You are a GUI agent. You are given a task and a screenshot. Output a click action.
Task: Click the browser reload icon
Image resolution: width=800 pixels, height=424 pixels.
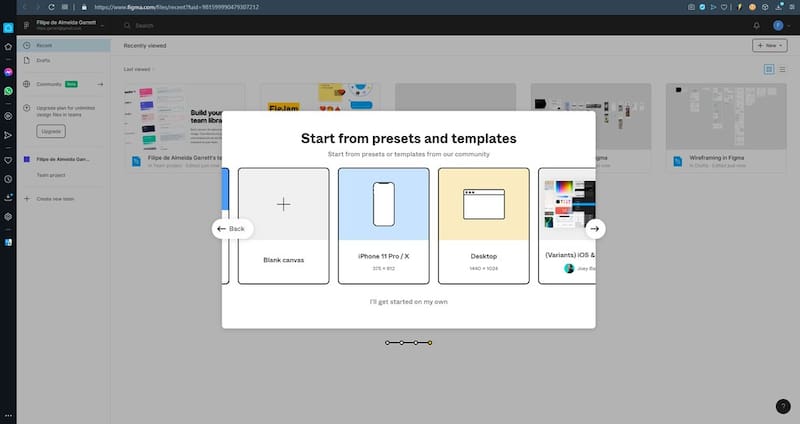pos(50,7)
